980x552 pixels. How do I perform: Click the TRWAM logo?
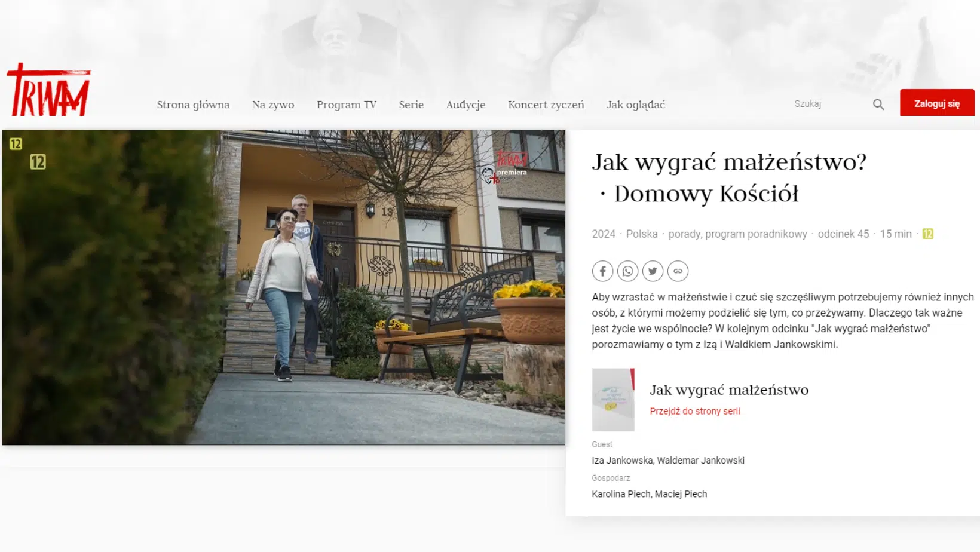coord(48,91)
